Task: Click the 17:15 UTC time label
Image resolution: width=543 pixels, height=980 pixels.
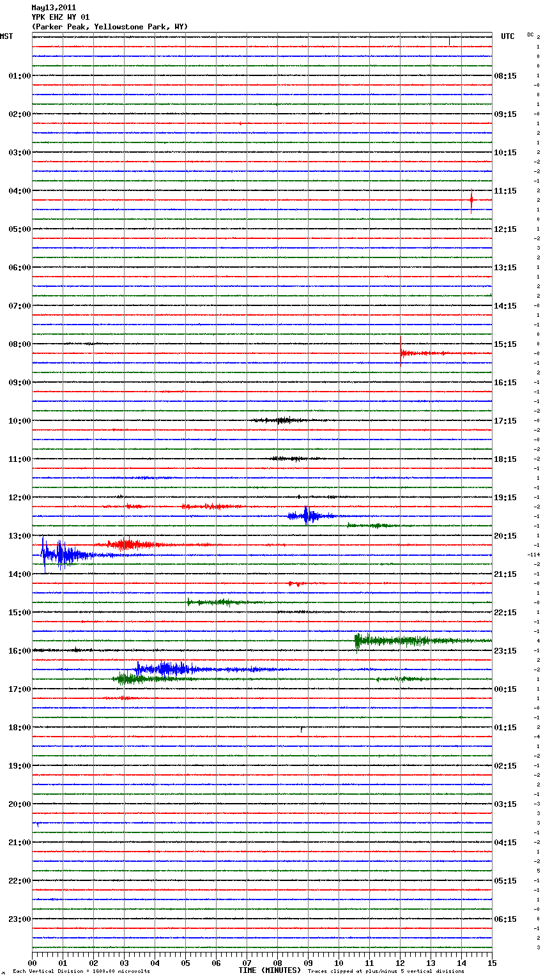Action: click(x=505, y=421)
